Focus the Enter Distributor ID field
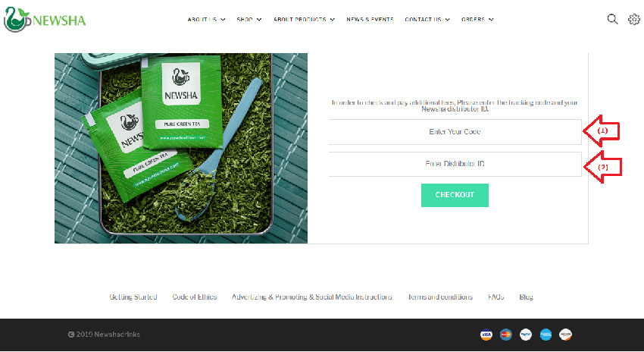 click(x=455, y=164)
